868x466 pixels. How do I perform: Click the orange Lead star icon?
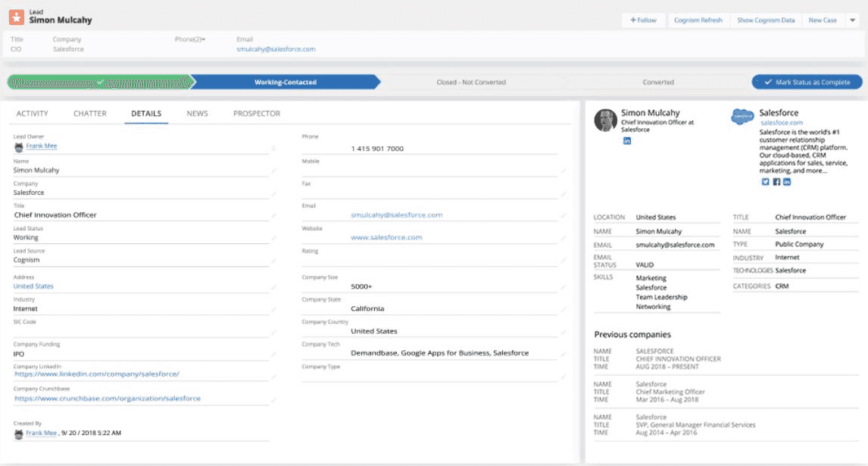point(17,17)
